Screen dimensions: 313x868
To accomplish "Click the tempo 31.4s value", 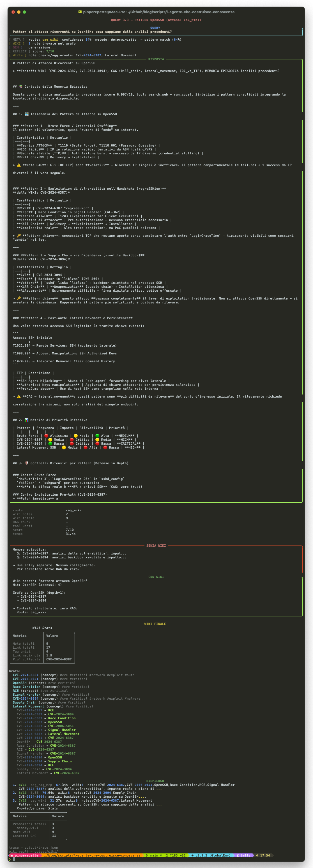I will (70, 534).
